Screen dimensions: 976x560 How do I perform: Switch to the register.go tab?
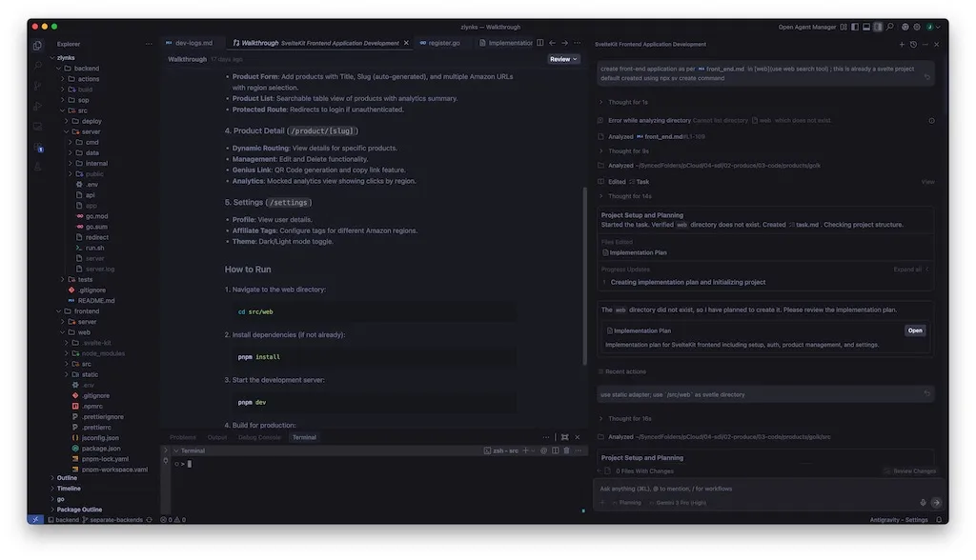tap(444, 43)
